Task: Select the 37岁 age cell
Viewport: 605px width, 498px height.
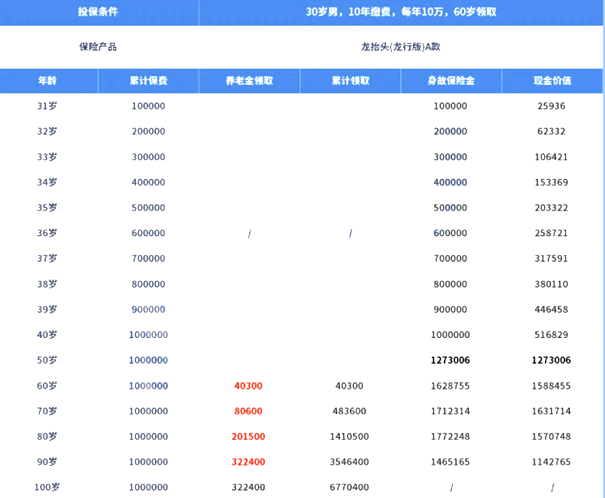Action: (x=47, y=258)
